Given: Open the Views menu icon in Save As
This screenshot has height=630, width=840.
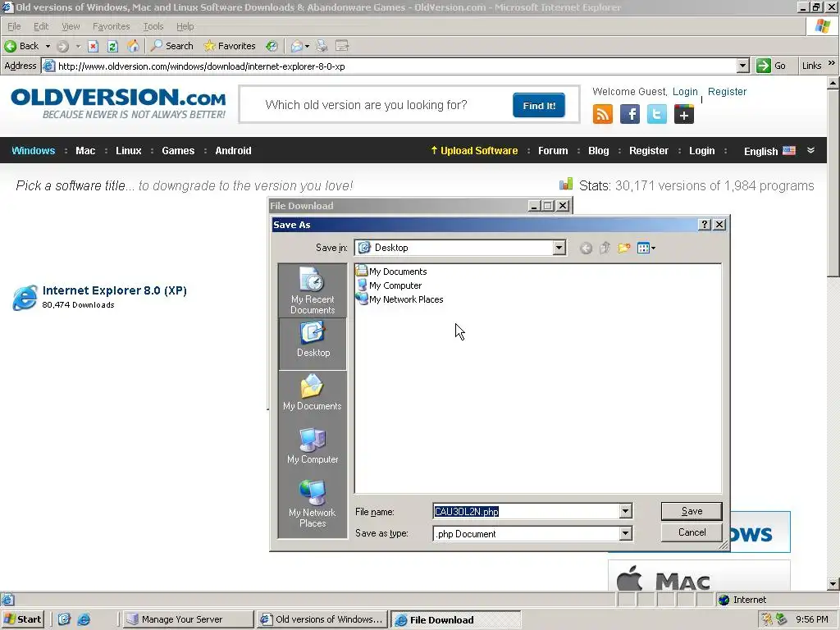Looking at the screenshot, I should coord(646,248).
